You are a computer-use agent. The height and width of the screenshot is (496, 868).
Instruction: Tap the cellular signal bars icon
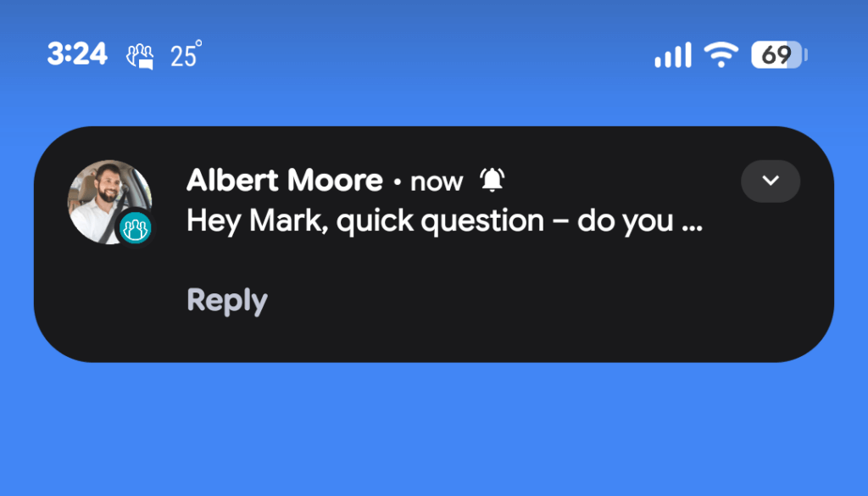672,54
